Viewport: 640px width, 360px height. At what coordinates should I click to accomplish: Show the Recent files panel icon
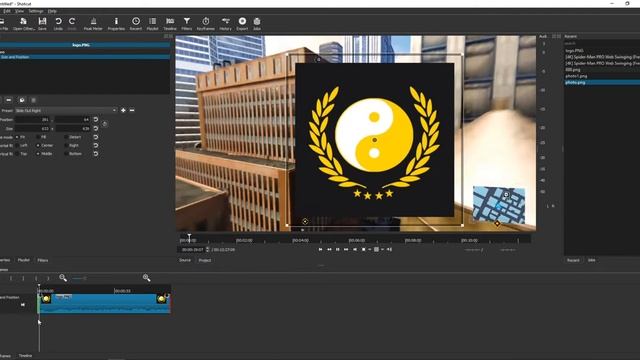(x=136, y=24)
